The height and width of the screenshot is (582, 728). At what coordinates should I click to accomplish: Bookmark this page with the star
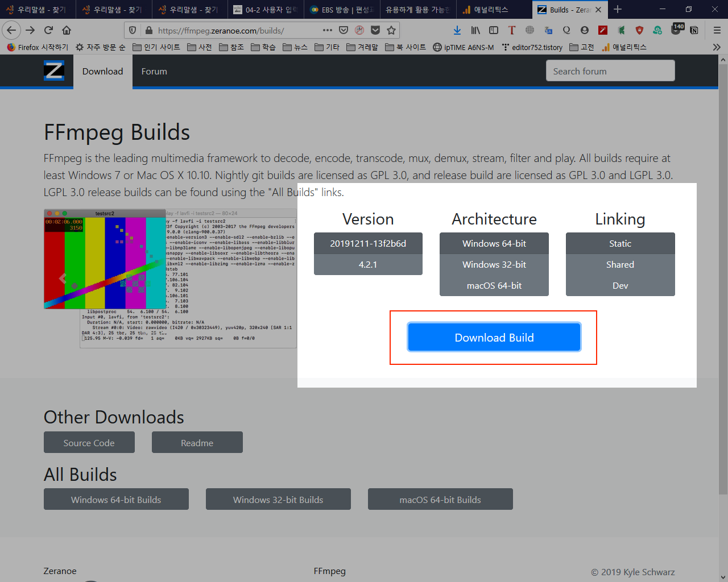click(x=391, y=30)
